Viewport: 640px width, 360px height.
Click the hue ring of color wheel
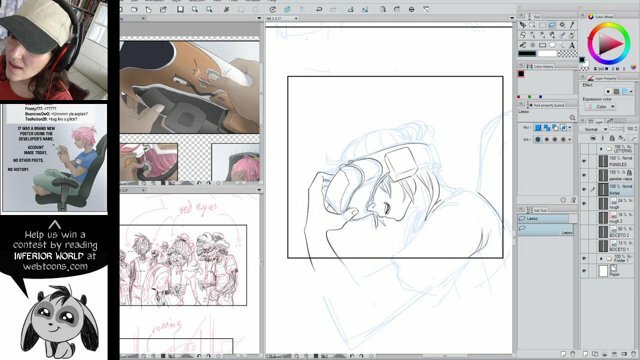coord(609,25)
